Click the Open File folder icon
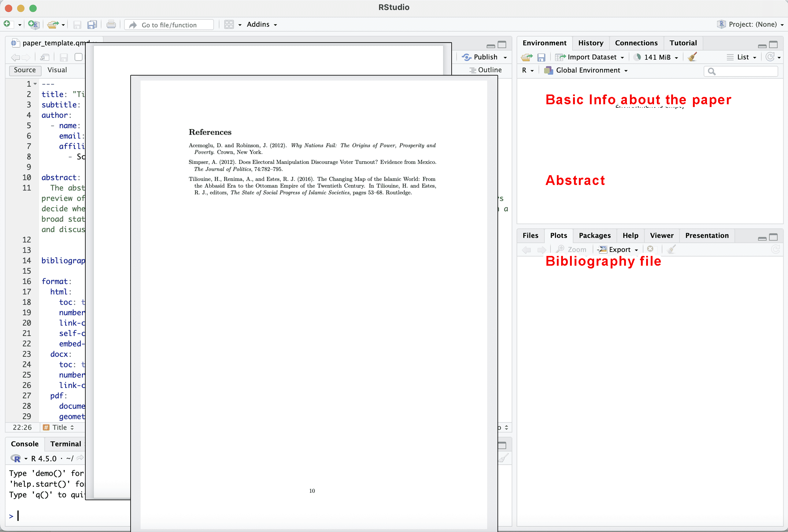 click(53, 24)
